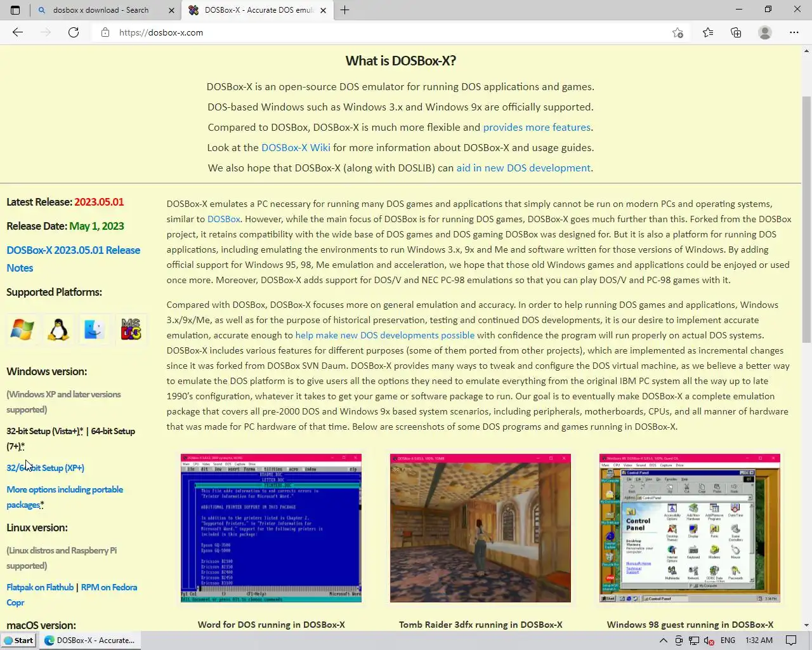
Task: Click the scrollbar down arrow
Action: (807, 625)
